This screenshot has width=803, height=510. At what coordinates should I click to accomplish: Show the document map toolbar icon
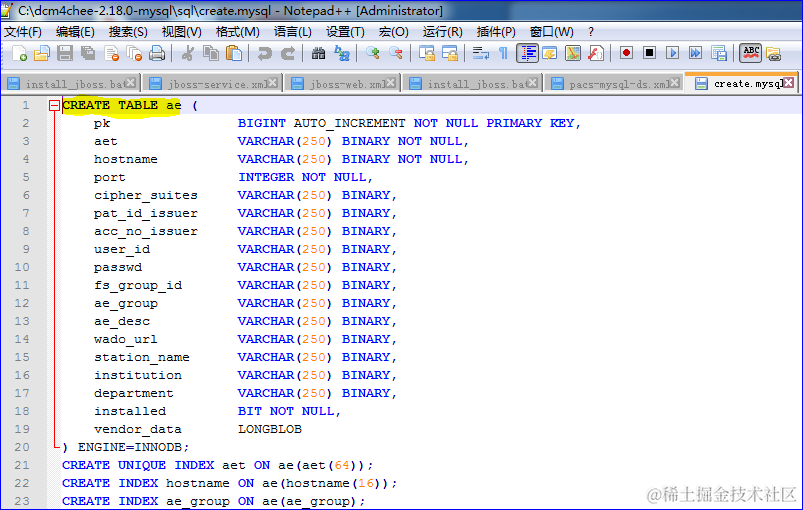pyautogui.click(x=573, y=53)
